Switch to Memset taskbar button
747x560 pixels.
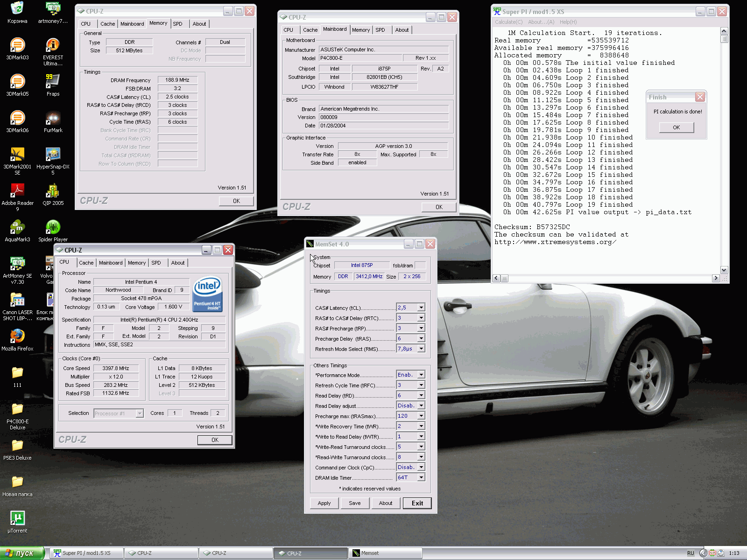[385, 553]
